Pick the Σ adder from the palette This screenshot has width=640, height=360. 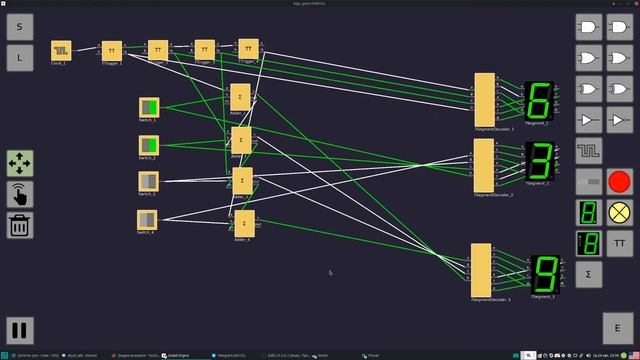589,275
